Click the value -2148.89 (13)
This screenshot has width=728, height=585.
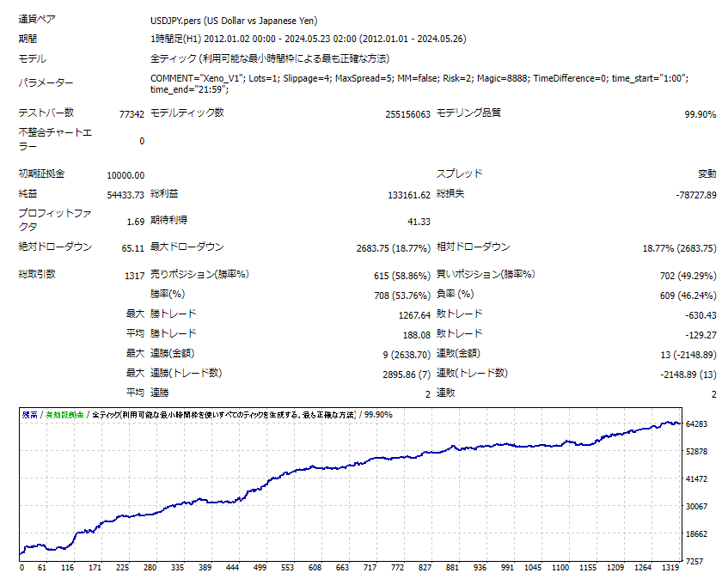click(688, 375)
